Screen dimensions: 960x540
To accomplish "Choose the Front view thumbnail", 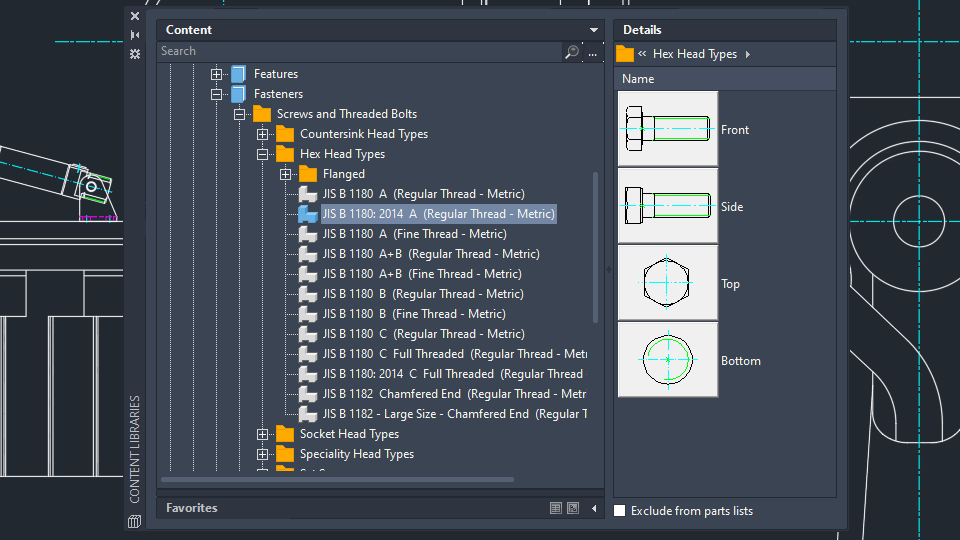I will coord(667,129).
